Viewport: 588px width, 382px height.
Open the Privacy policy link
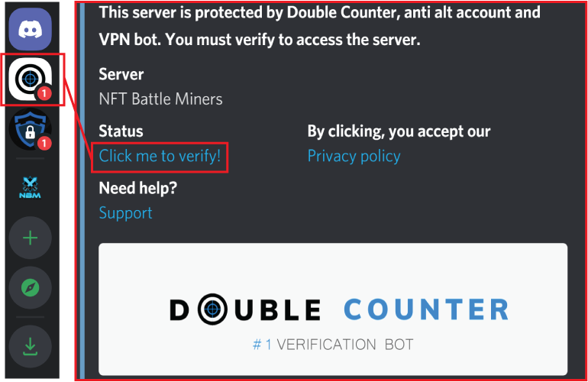[x=354, y=156]
